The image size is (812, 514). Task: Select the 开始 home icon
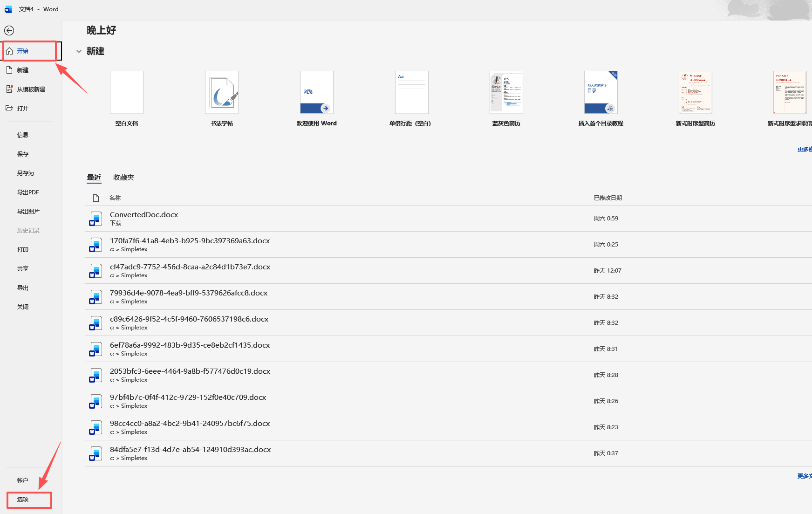point(9,51)
